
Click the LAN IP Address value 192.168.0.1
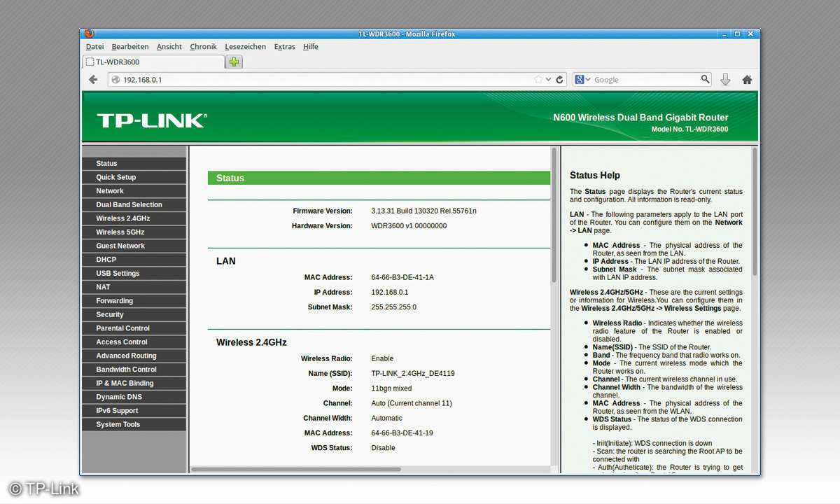[390, 293]
